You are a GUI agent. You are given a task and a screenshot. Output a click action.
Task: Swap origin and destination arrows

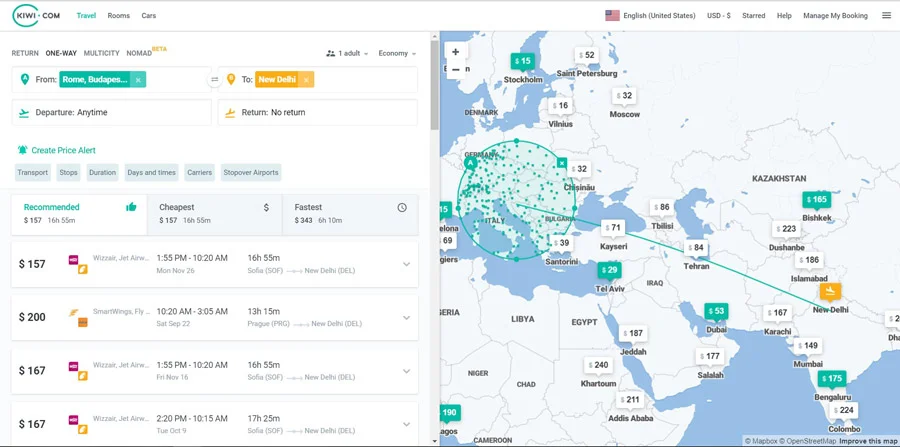click(x=215, y=80)
